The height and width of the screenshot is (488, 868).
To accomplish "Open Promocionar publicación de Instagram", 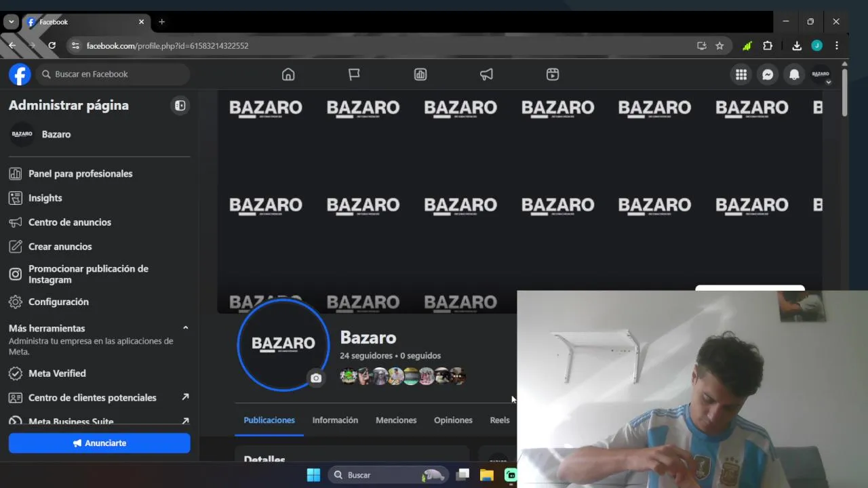I will click(x=100, y=274).
